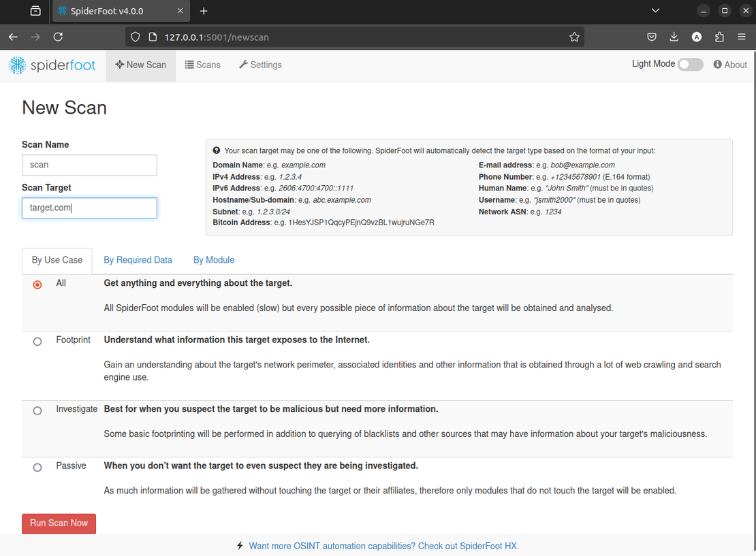Follow the SpiderFoot HX promo link

coord(383,546)
